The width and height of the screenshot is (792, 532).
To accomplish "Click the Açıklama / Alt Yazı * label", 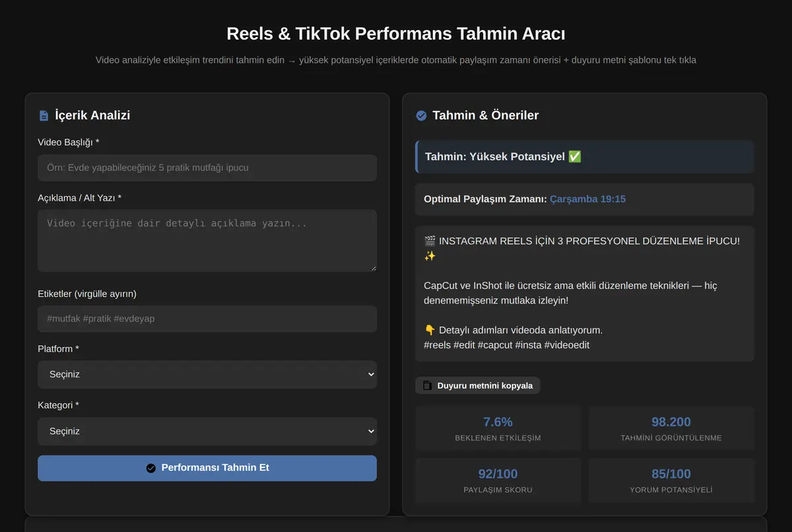I will click(x=80, y=198).
